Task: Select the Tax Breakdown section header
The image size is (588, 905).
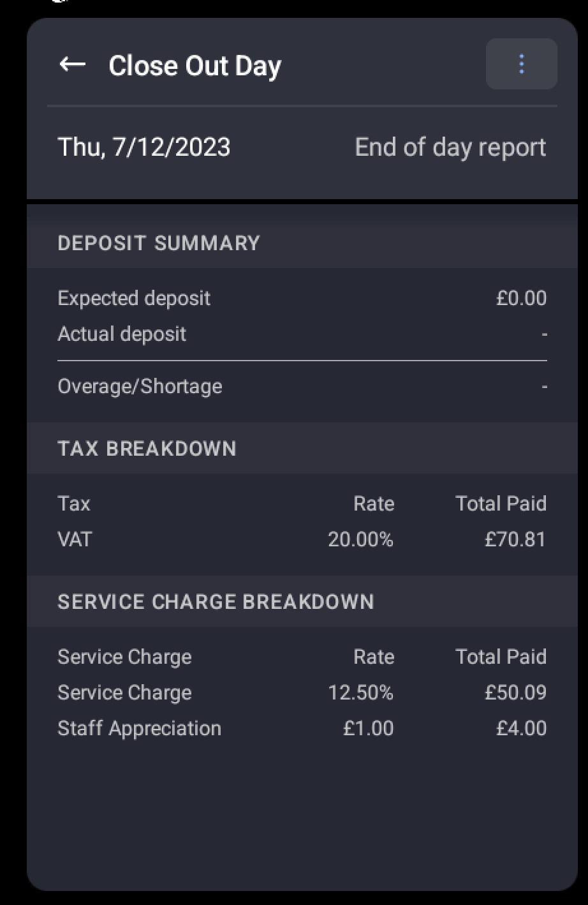Action: (147, 449)
